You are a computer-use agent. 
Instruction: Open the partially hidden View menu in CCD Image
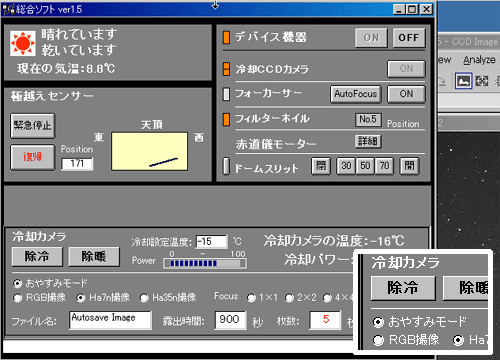444,60
